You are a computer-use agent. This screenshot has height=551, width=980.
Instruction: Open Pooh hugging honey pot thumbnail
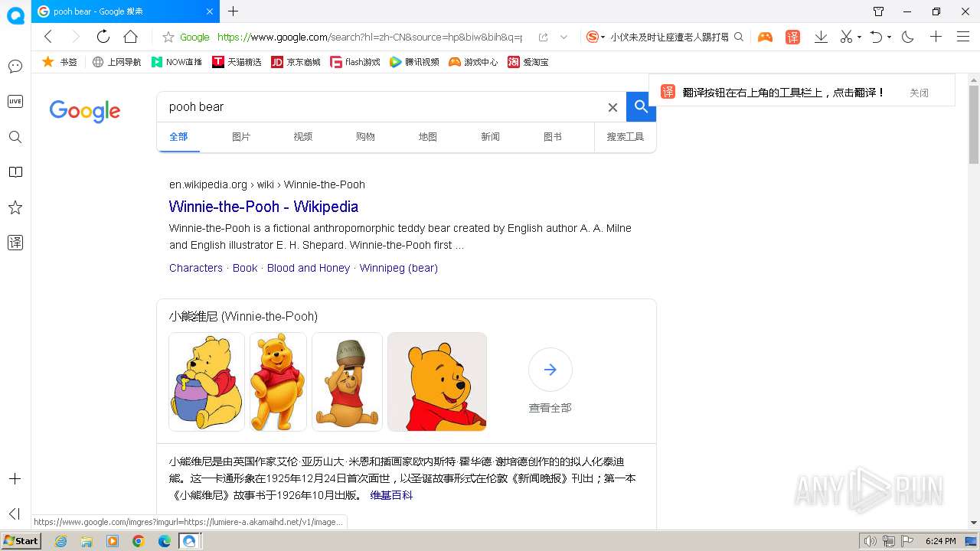pos(207,382)
